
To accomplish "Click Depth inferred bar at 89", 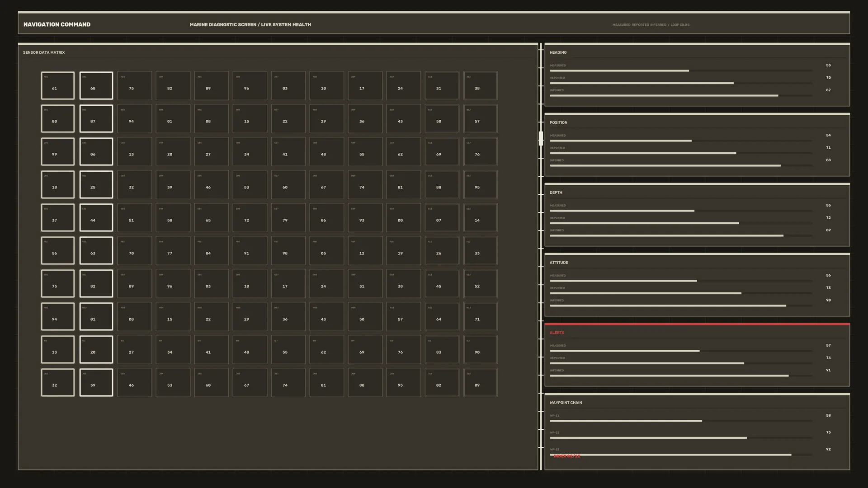I will click(x=681, y=235).
